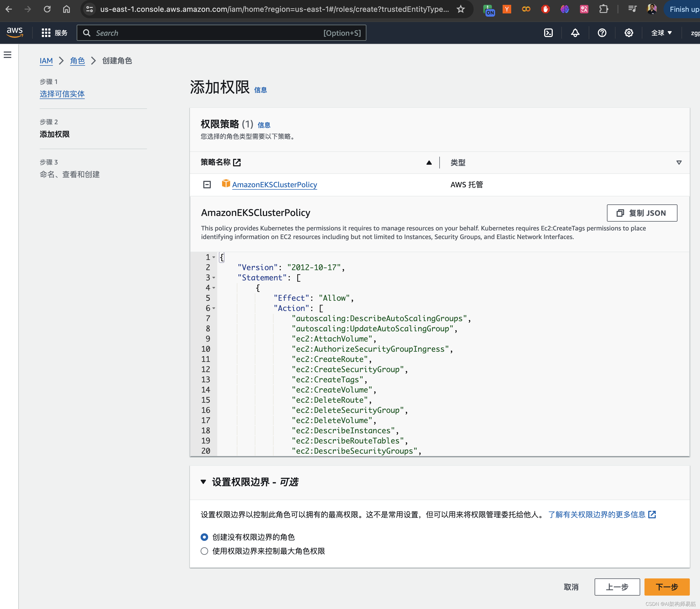This screenshot has width=700, height=609.
Task: Open the browser profile avatar
Action: coord(652,9)
